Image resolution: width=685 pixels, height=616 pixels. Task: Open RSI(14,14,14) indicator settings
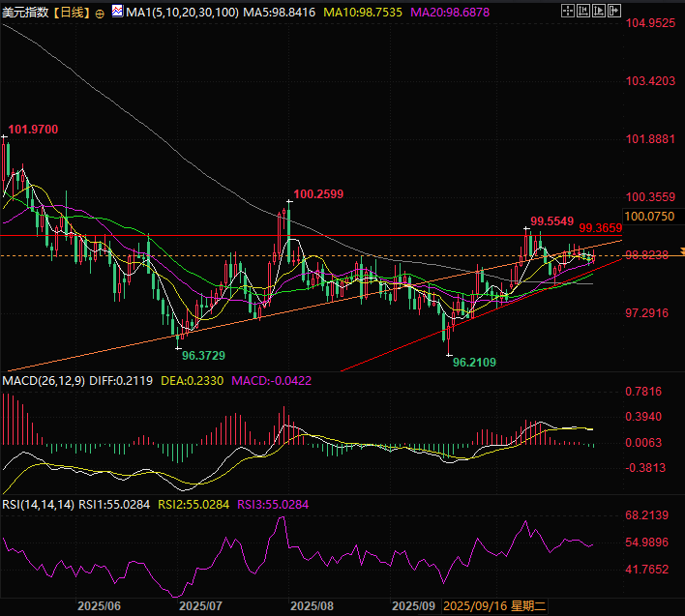click(x=38, y=504)
